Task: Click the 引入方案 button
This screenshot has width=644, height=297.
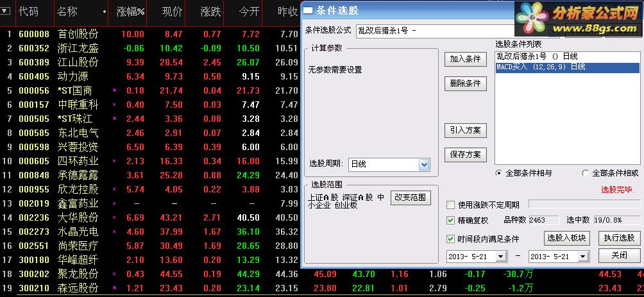Action: pos(465,131)
